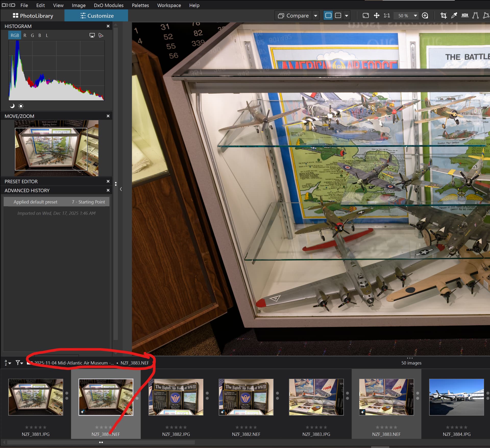The width and height of the screenshot is (490, 448).
Task: Click the Zoom in plus icon
Action: 425,16
